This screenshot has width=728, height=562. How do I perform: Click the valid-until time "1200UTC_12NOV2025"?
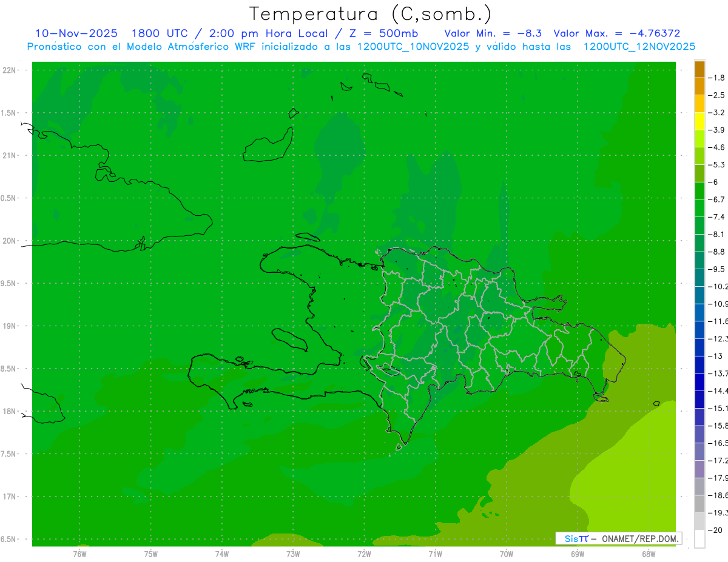tap(639, 47)
